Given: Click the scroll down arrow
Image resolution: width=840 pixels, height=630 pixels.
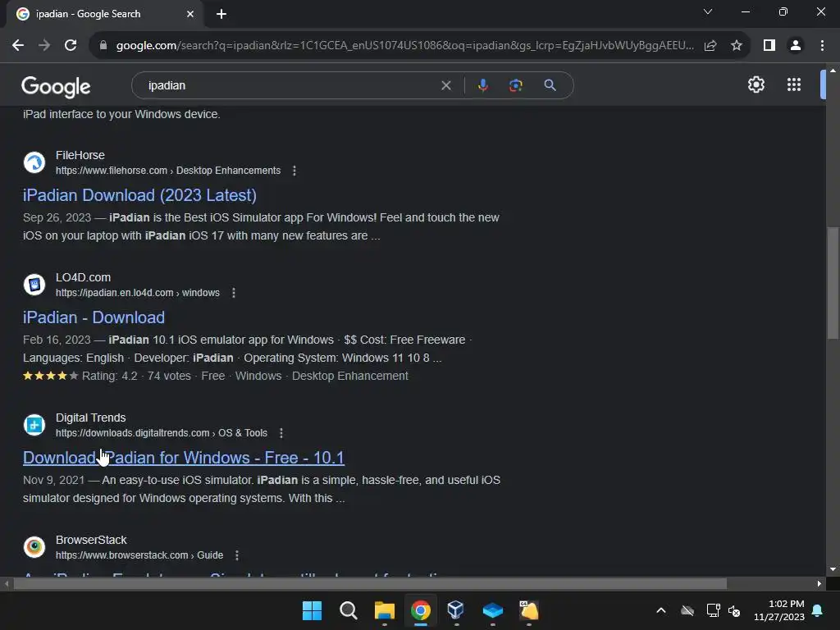Looking at the screenshot, I should point(833,569).
